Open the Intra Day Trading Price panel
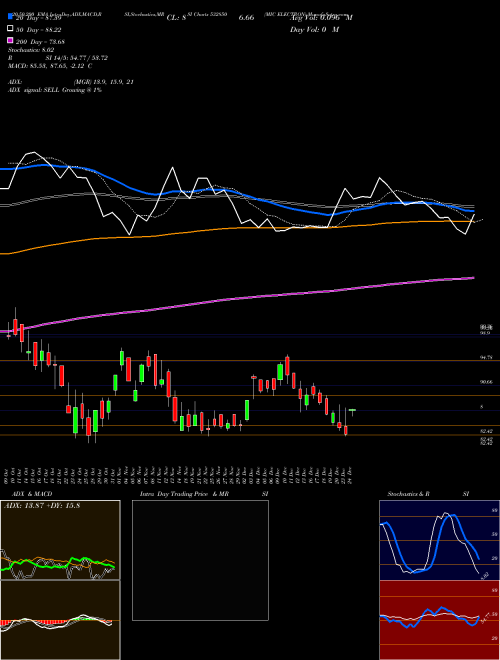The width and height of the screenshot is (500, 660). click(x=200, y=560)
